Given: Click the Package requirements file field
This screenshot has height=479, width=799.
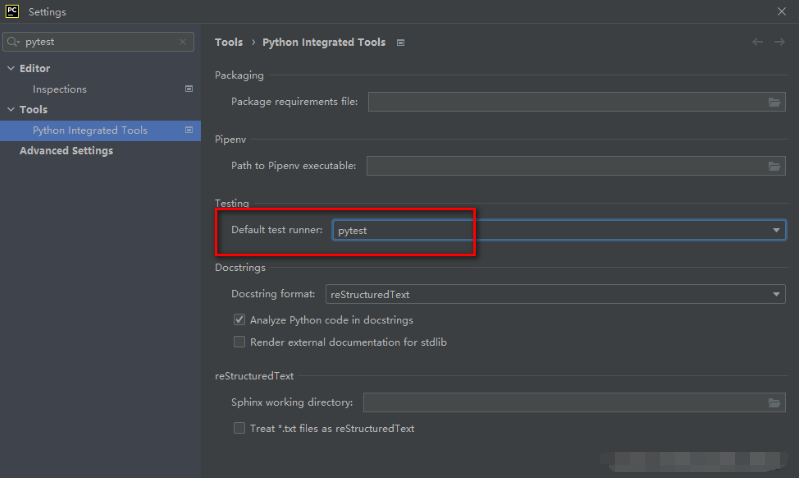Looking at the screenshot, I should 576,102.
